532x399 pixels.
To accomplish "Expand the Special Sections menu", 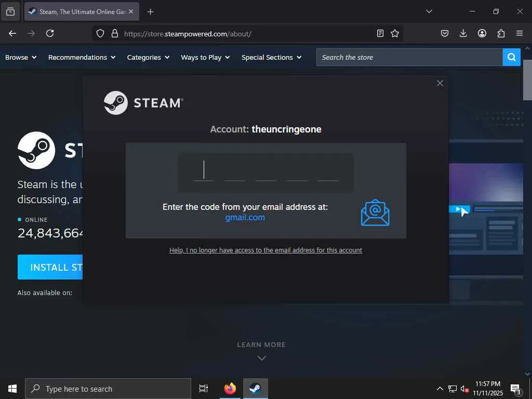I will coord(271,57).
